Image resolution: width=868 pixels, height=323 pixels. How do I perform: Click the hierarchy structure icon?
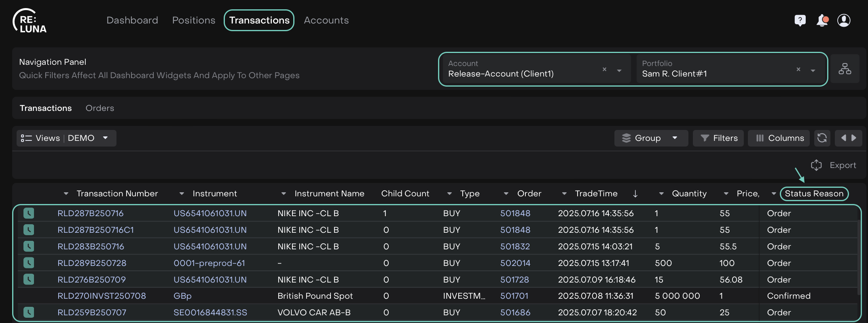[845, 69]
